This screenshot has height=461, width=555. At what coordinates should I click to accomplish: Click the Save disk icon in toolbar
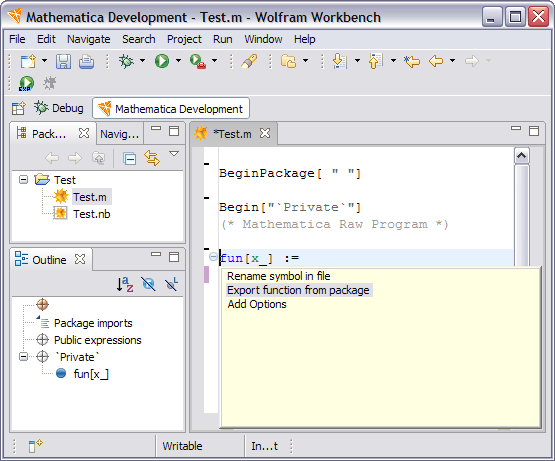pos(63,61)
